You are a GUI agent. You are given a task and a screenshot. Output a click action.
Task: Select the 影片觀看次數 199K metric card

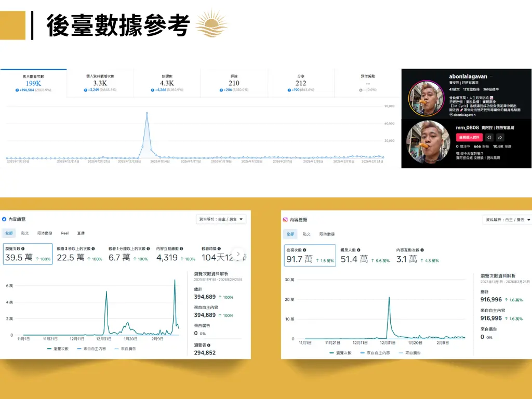click(33, 83)
